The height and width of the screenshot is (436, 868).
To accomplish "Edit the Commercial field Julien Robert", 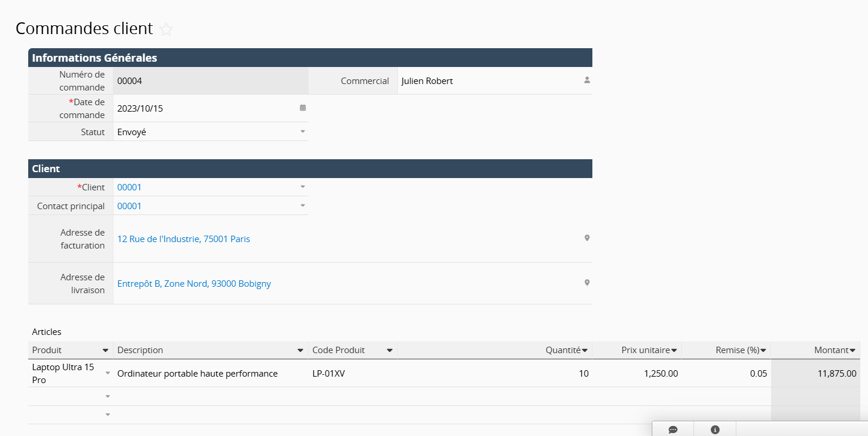I will tap(427, 81).
